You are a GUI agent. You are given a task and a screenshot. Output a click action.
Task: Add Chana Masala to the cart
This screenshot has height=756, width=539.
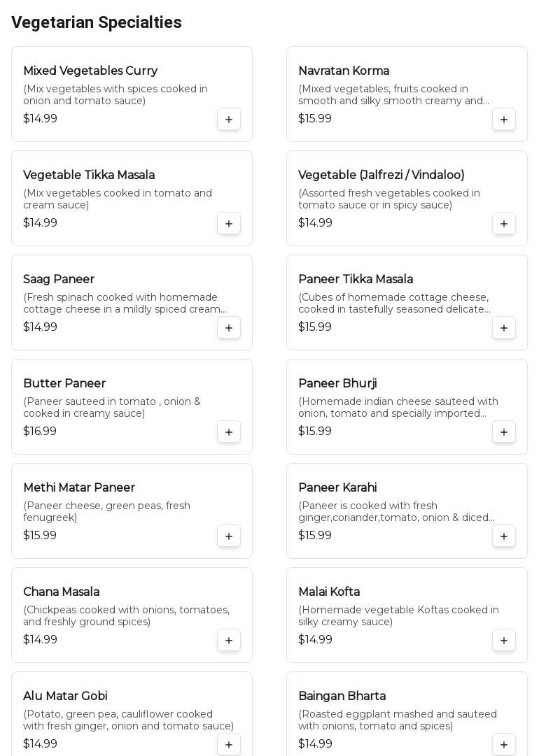229,640
